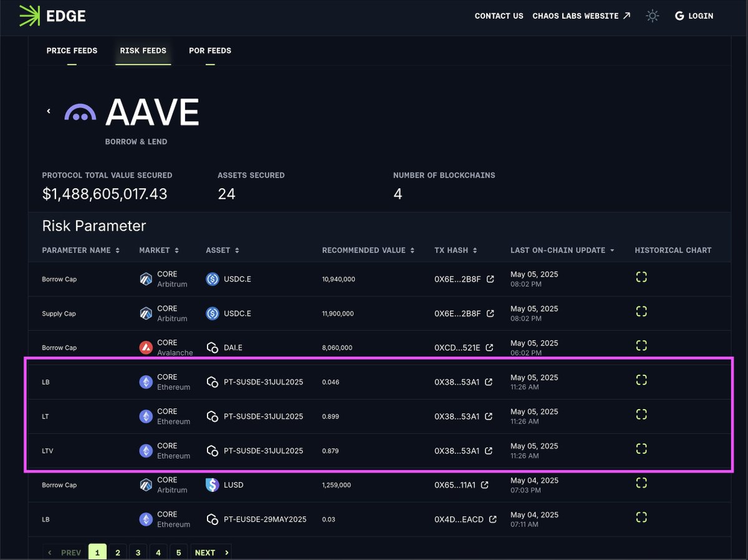Open external tx link in PT-SUSDE LT row
The width and height of the screenshot is (748, 560).
click(x=489, y=416)
